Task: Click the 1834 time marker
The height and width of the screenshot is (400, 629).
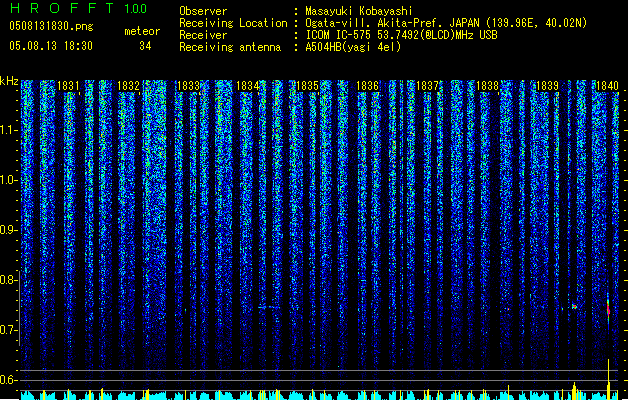Action: pyautogui.click(x=248, y=86)
